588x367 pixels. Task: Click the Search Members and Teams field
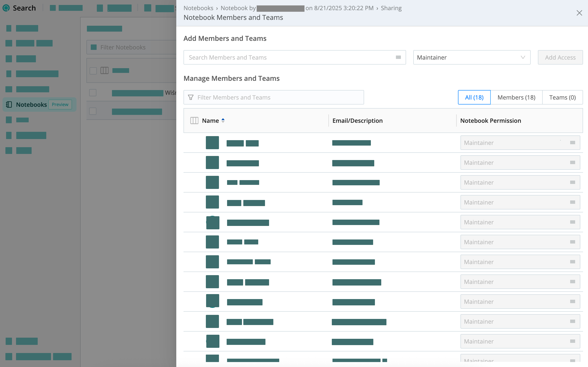click(x=294, y=57)
